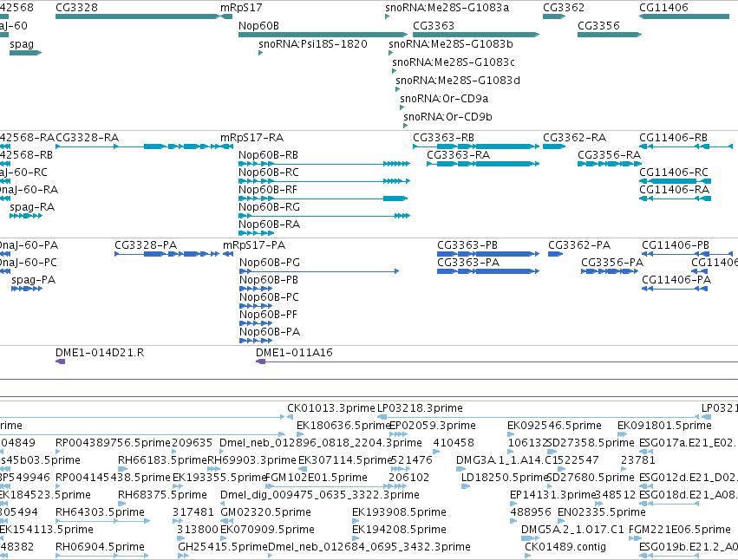
Task: Click the EN02335.5prime EST label
Action: tap(602, 512)
